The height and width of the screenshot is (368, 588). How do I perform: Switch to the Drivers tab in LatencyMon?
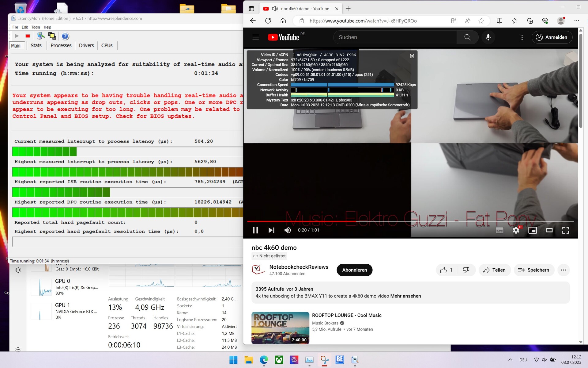point(86,45)
